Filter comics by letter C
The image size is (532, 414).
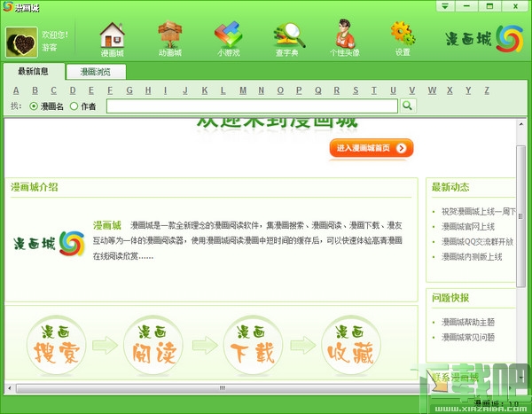(x=53, y=90)
